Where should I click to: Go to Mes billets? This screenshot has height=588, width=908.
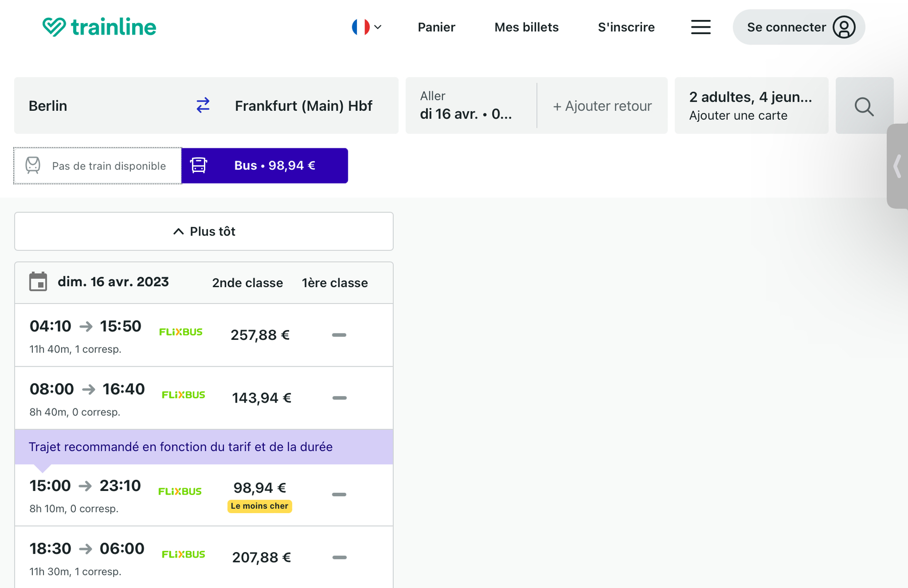click(x=526, y=27)
